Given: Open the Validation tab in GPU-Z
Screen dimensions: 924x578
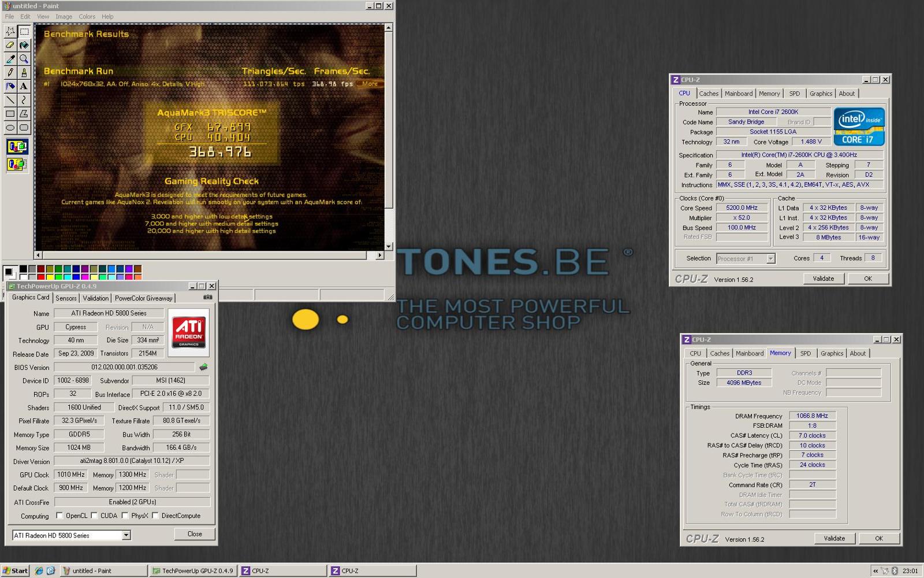Looking at the screenshot, I should (x=95, y=298).
